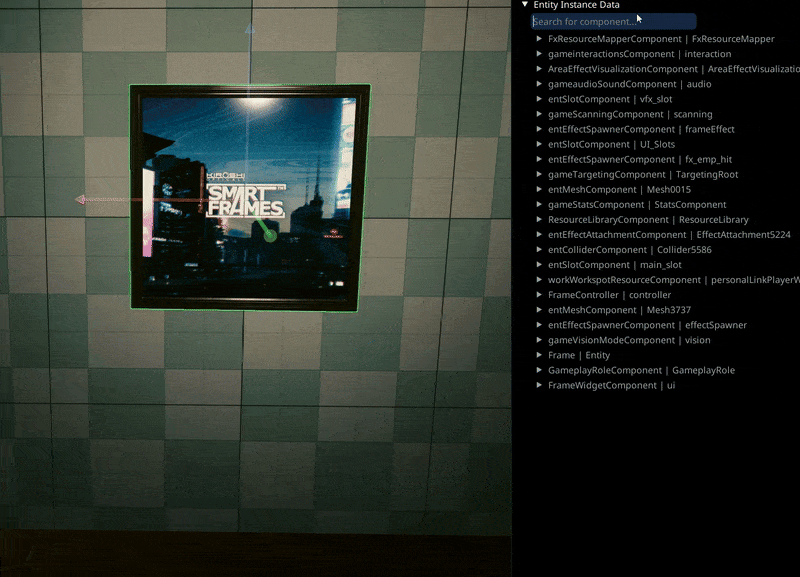Select entSlotComponent UI_Slots item

[x=611, y=144]
